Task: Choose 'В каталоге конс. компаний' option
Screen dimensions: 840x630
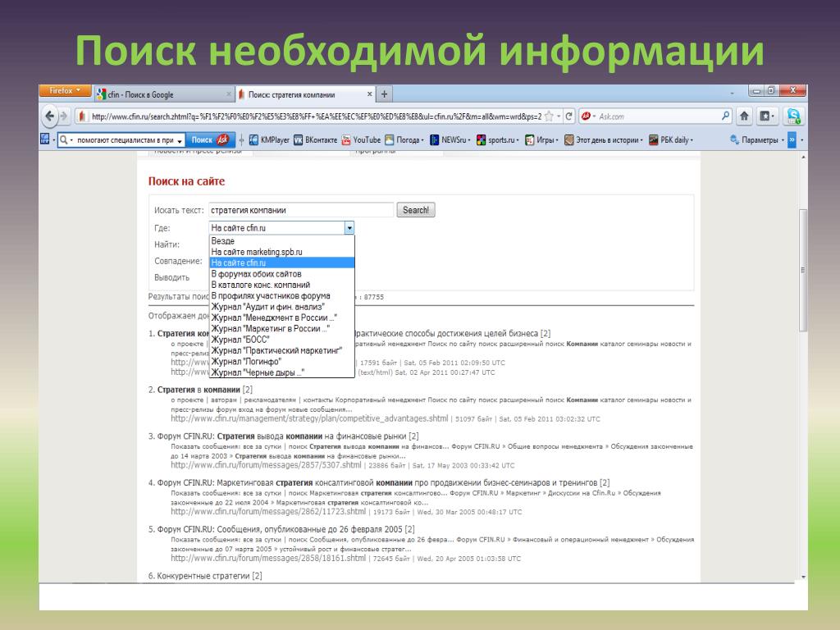Action: click(x=281, y=285)
